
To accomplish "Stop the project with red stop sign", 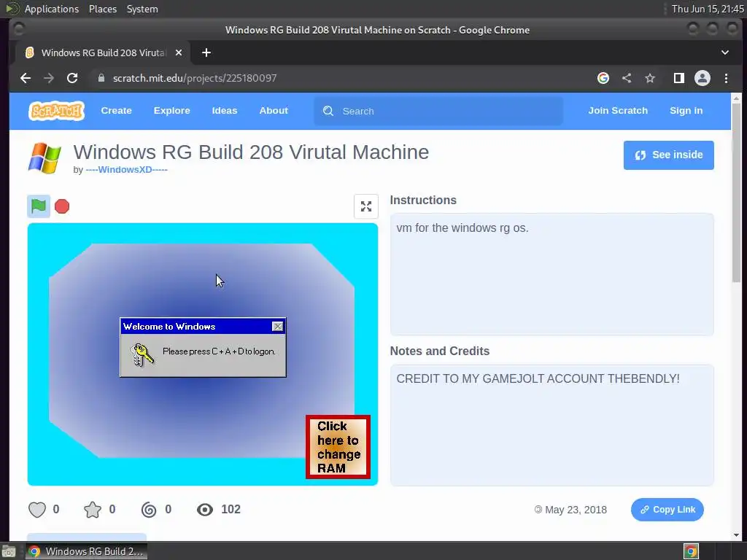I will (x=62, y=206).
